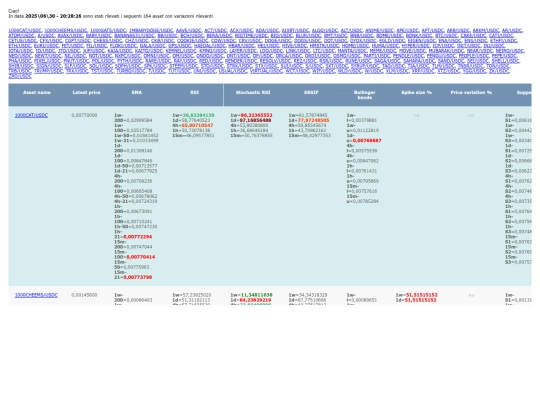540x405 pixels.
Task: Click the BLUR/USDC link
Action: (309, 35)
